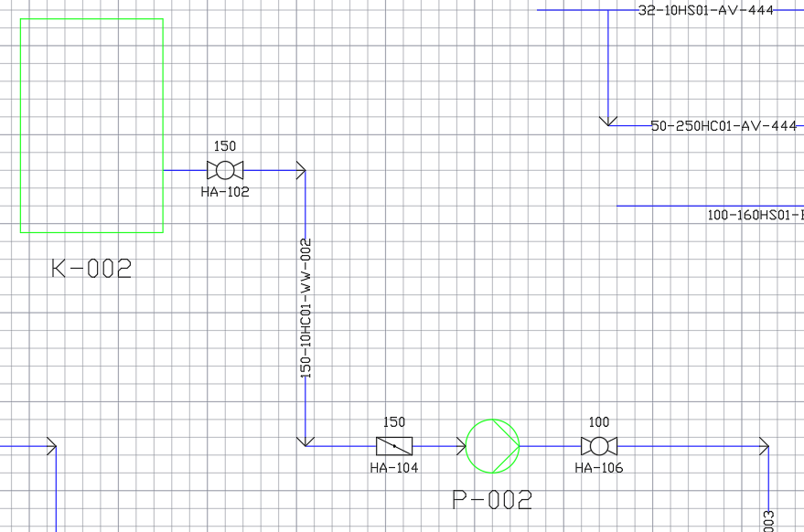Viewport: 804px width, 532px height.
Task: Click the 100-160HS01 pipe label
Action: (756, 215)
